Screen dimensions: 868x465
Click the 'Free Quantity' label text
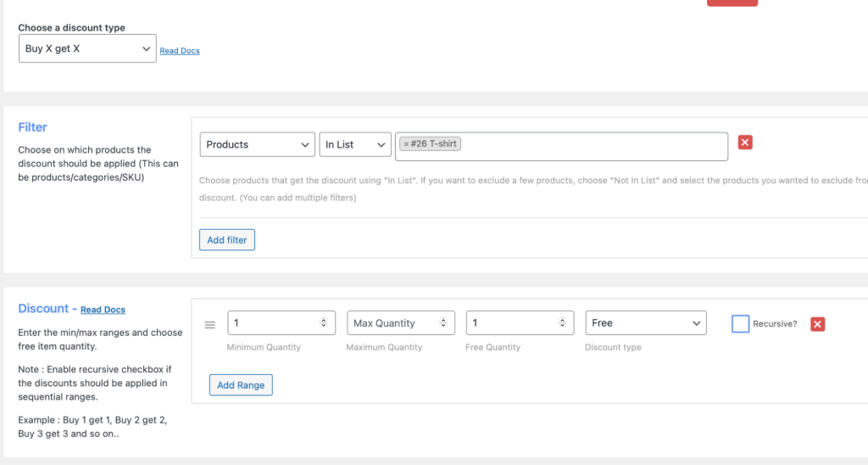pyautogui.click(x=492, y=347)
